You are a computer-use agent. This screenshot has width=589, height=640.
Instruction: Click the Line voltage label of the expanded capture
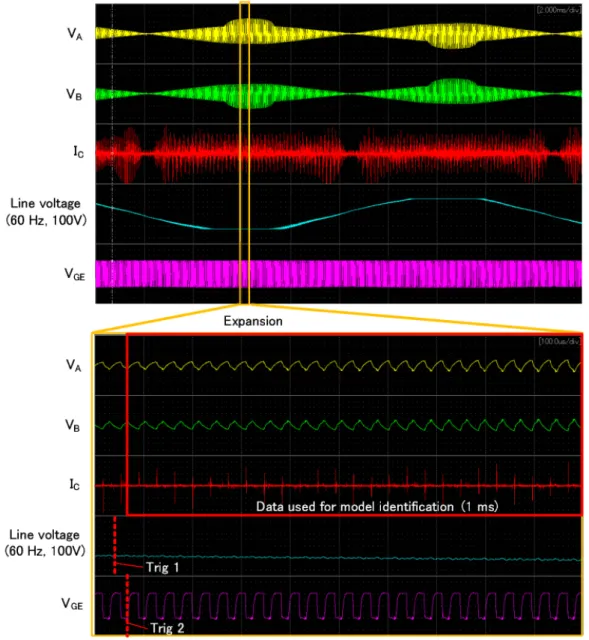tap(45, 542)
